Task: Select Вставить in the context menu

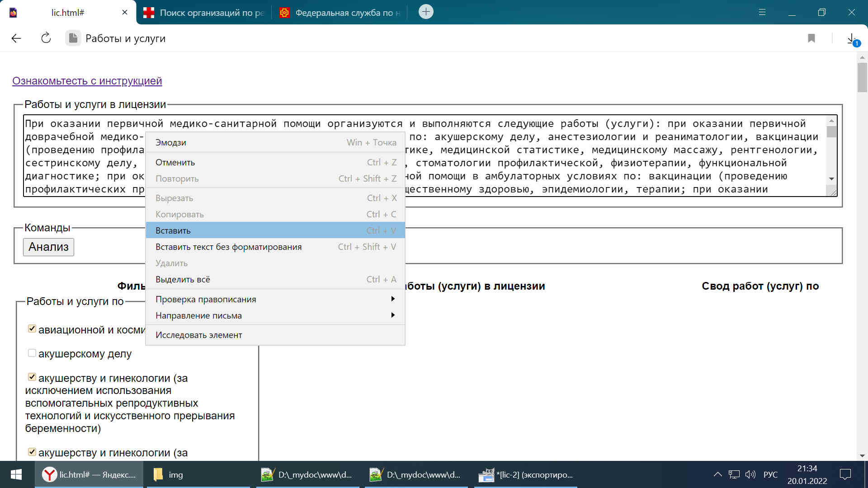Action: [275, 230]
